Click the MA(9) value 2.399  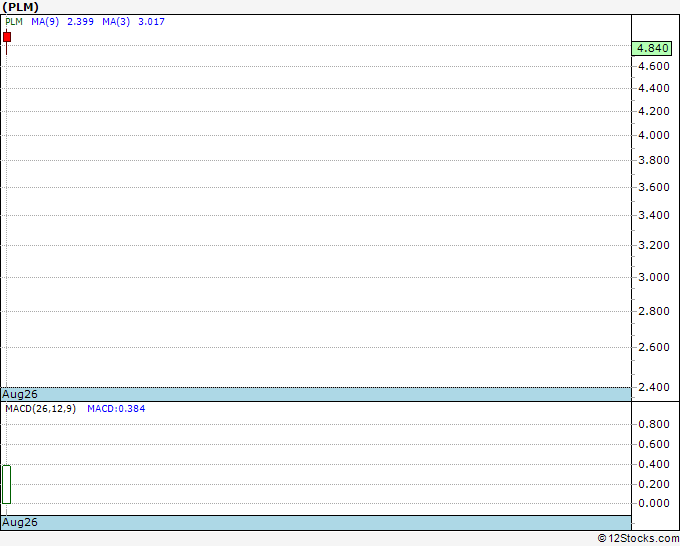coord(80,22)
